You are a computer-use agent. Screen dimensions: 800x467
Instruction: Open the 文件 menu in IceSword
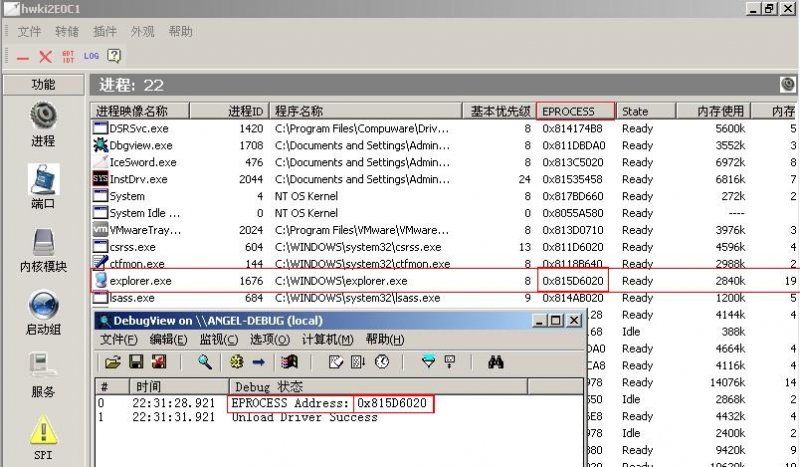coord(29,32)
